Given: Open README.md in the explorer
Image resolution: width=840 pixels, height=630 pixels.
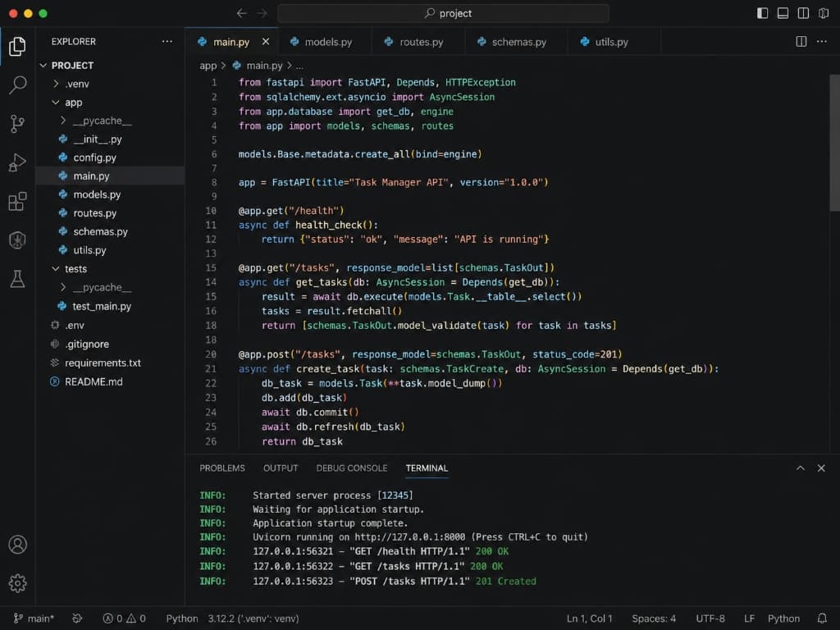Looking at the screenshot, I should pos(111,381).
